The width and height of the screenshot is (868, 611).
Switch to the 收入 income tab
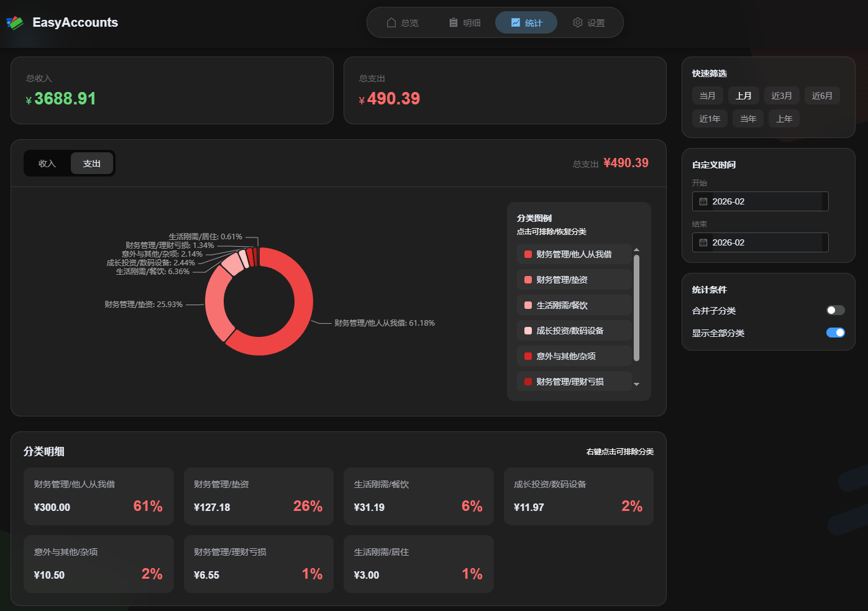(47, 163)
